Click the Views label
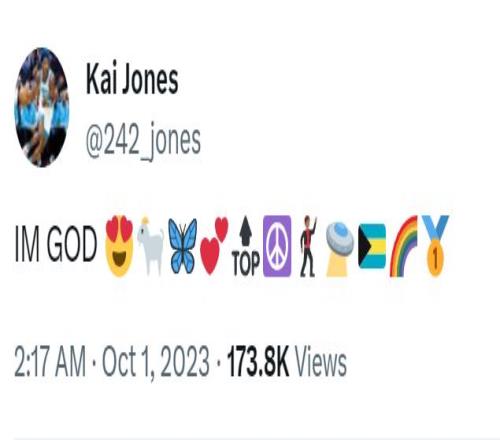This screenshot has width=500, height=440. (x=321, y=361)
